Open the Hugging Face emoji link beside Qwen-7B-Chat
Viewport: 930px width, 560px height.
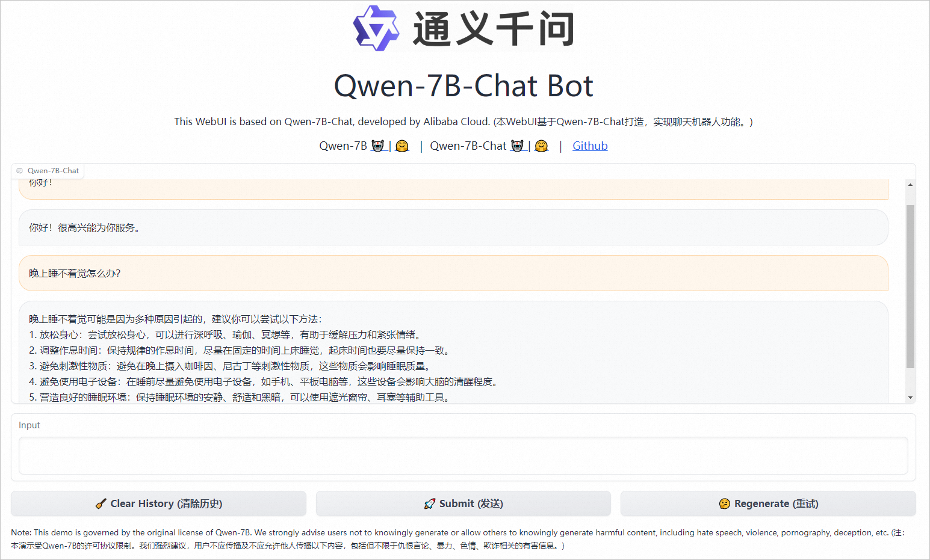[x=542, y=146]
